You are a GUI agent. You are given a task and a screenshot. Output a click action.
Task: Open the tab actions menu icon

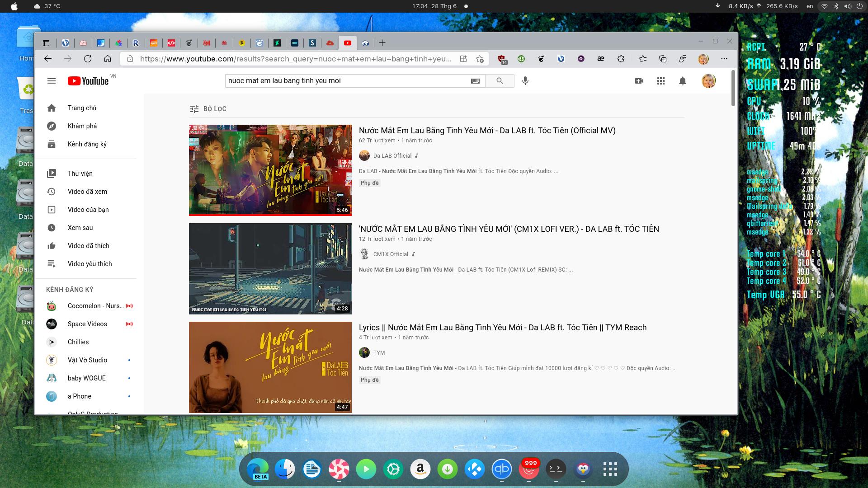click(x=46, y=43)
